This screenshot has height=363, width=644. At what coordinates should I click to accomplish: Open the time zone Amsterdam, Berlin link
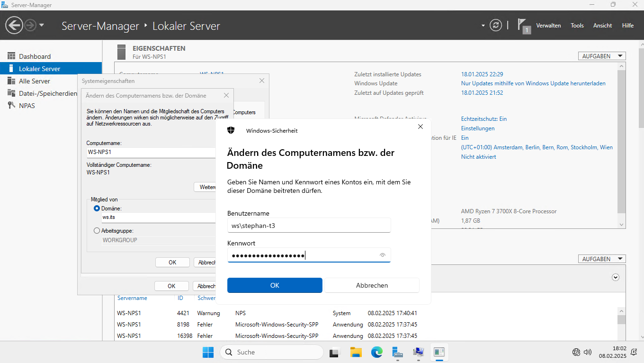tap(537, 147)
